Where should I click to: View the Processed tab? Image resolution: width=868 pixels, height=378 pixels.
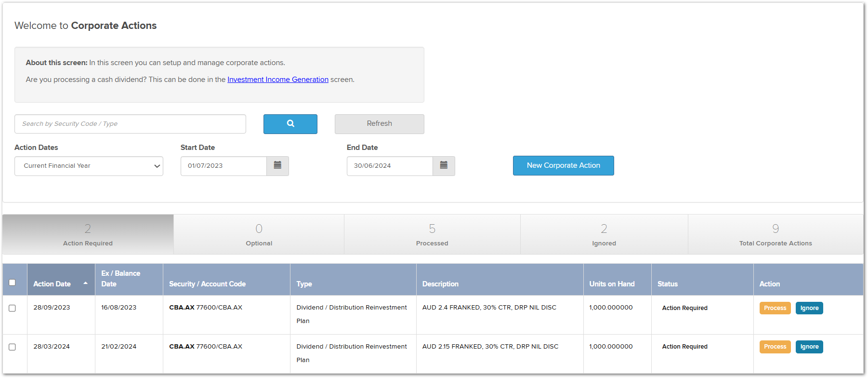[x=432, y=234]
